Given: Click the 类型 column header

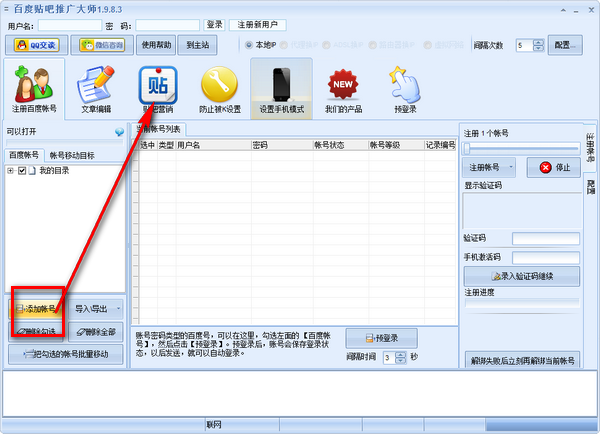Looking at the screenshot, I should (166, 145).
